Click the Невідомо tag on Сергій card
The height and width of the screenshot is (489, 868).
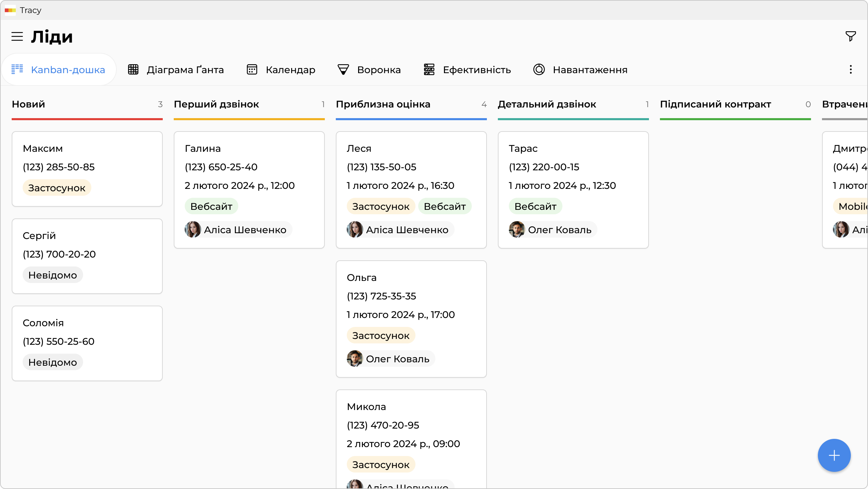[53, 275]
